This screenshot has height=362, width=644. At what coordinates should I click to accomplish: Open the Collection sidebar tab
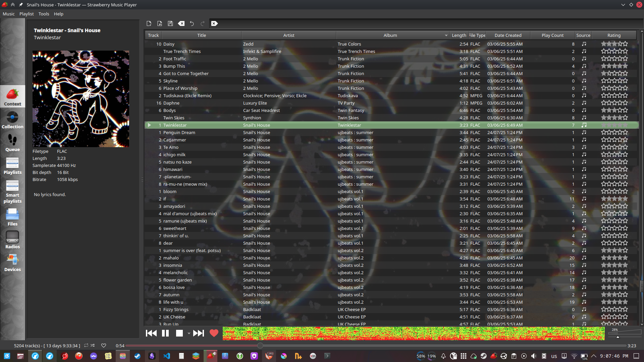(12, 120)
